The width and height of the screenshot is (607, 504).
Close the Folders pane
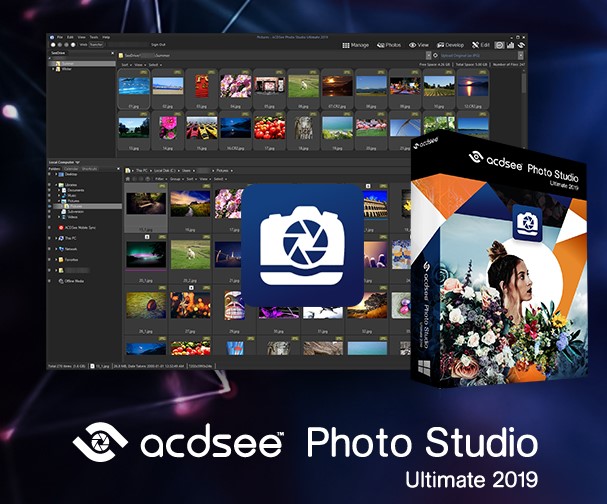pos(118,169)
